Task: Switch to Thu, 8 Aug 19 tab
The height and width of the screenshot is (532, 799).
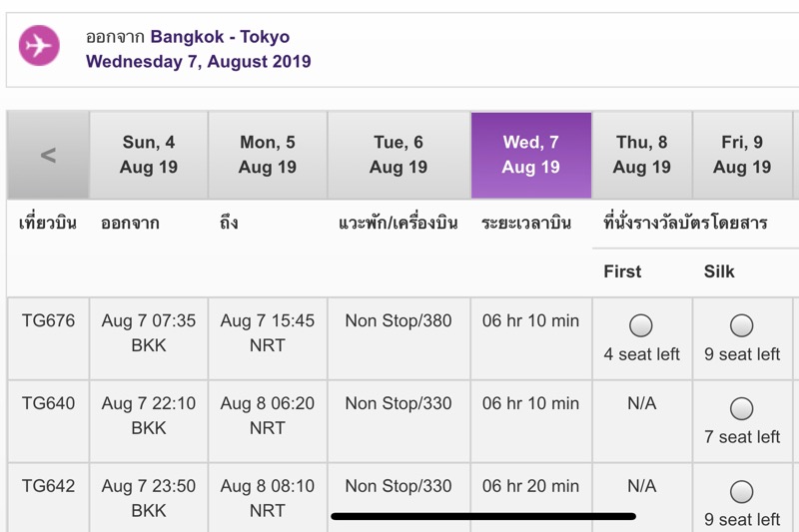Action: [641, 155]
